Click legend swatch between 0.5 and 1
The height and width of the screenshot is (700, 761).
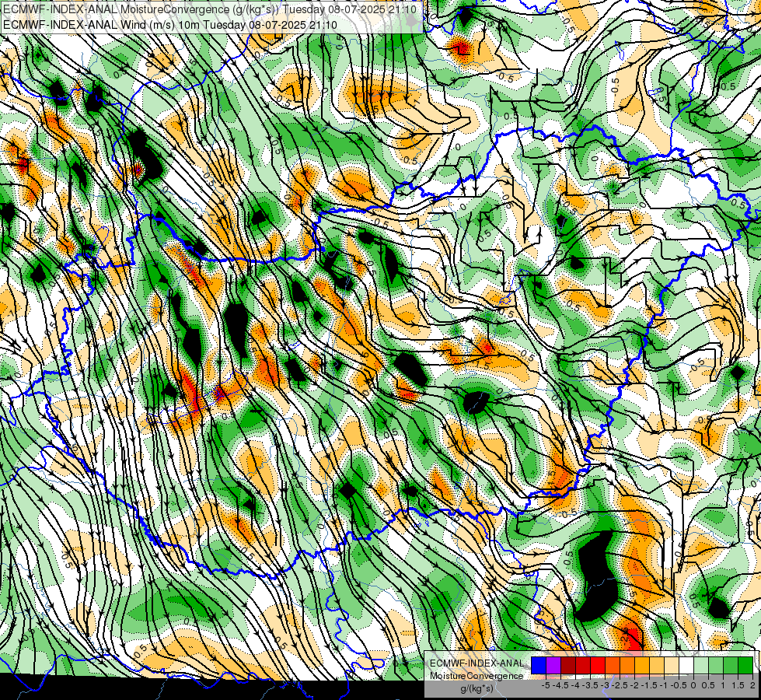(x=716, y=666)
